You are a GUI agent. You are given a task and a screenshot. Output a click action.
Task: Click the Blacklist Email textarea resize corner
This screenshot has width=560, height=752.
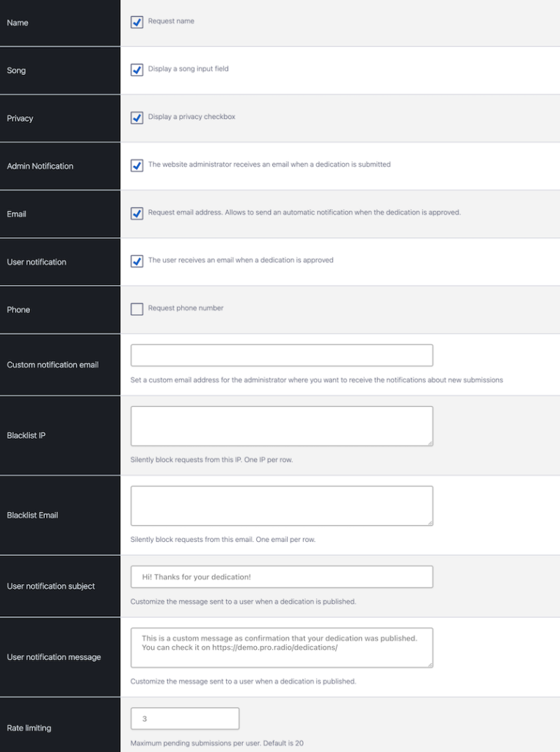429,522
